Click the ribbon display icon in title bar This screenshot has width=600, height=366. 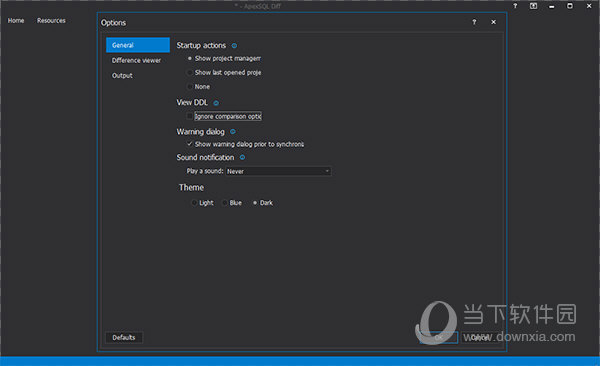[533, 6]
